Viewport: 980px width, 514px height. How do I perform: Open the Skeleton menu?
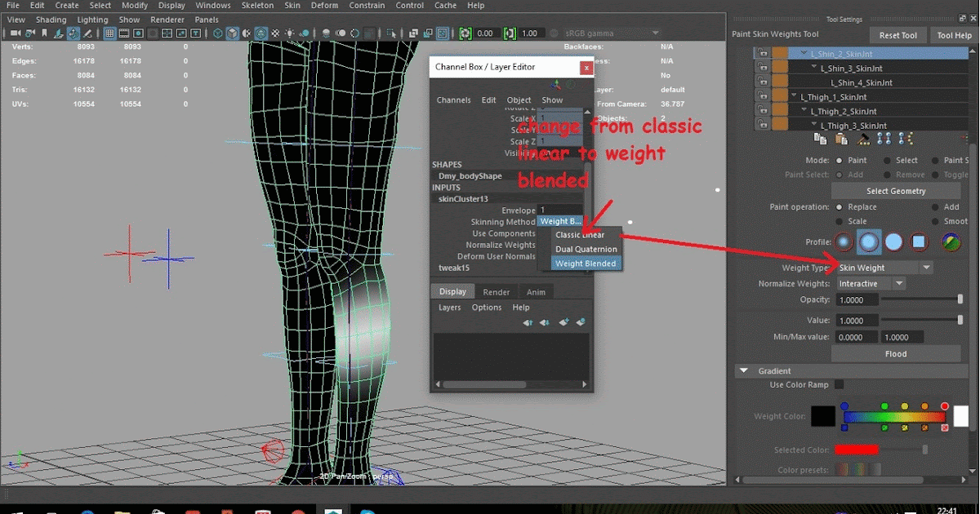point(257,5)
